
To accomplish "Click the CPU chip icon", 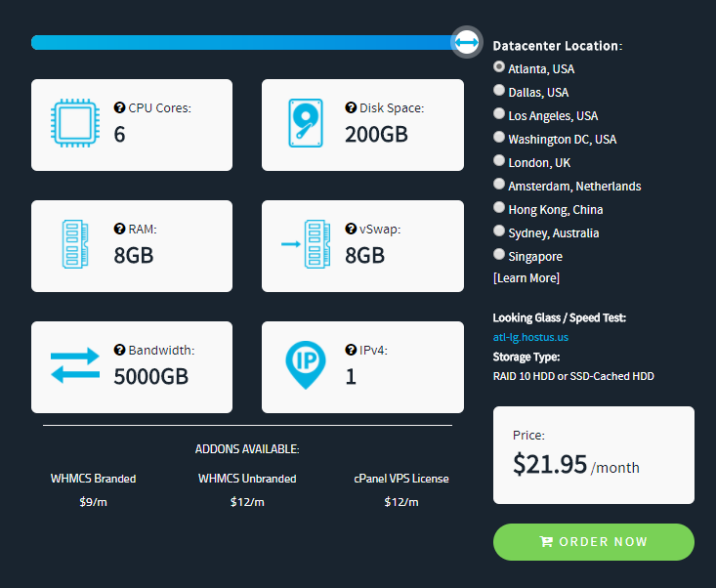I will (75, 125).
